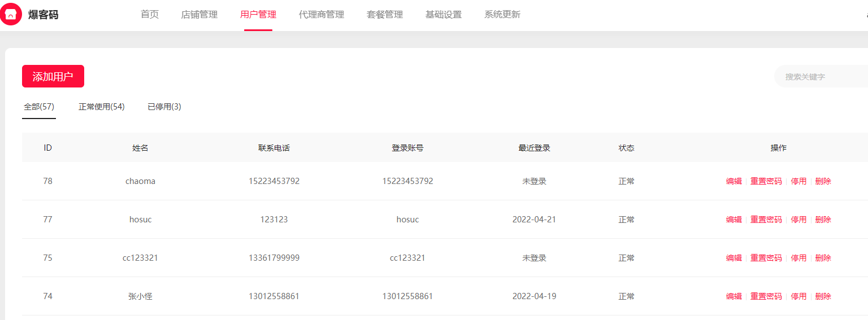The width and height of the screenshot is (868, 320).
Task: Open 代理商管理 from top menu
Action: coord(321,15)
